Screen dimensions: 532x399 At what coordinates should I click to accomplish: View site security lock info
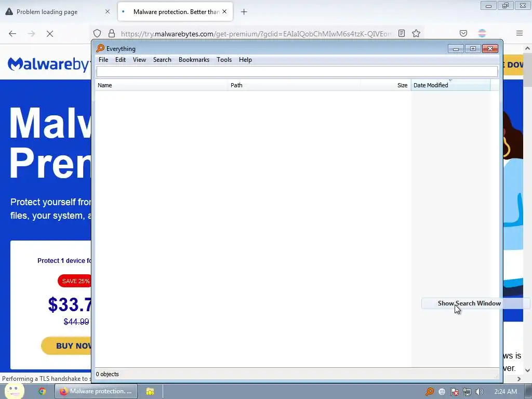pyautogui.click(x=112, y=33)
